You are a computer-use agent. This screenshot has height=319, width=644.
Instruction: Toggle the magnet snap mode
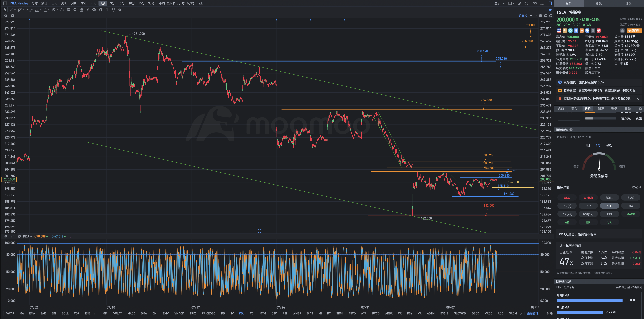tap(101, 10)
